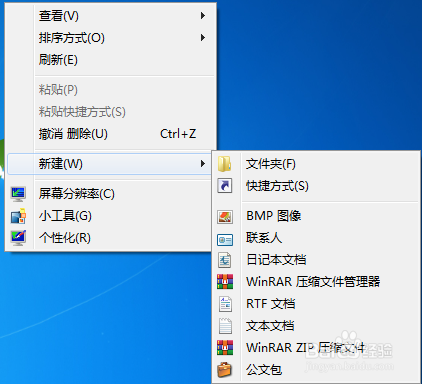Choose 刷新(E) to refresh the desktop
The height and width of the screenshot is (384, 422).
coord(111,60)
